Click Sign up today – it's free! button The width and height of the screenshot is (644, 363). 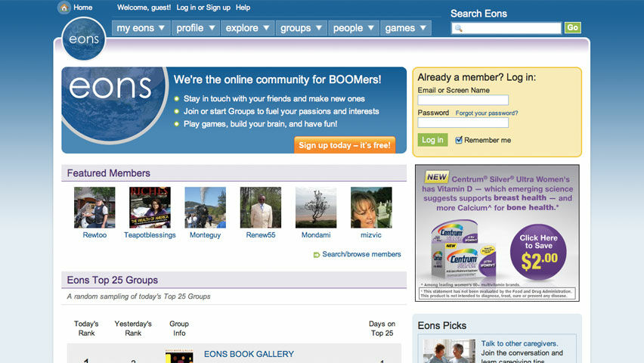point(345,145)
